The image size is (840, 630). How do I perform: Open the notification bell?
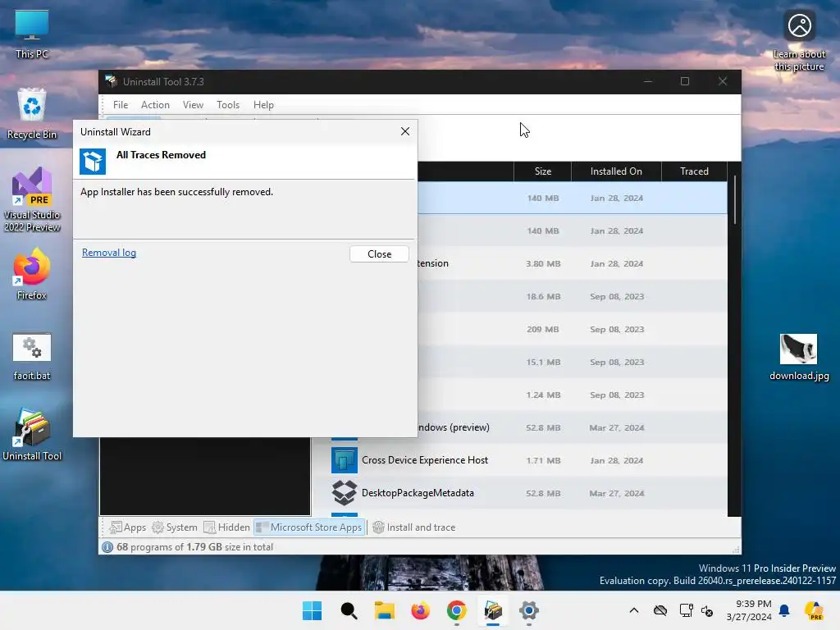[784, 610]
